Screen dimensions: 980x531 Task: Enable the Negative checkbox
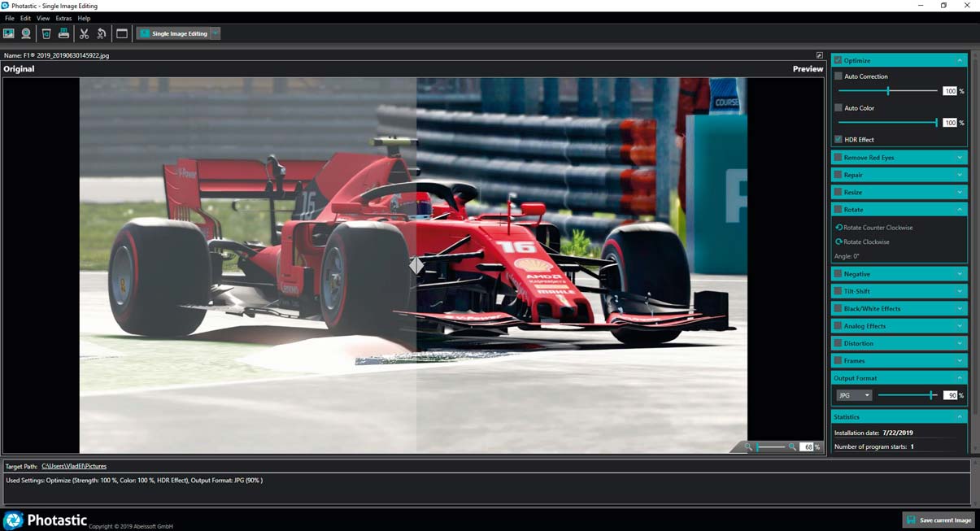click(838, 274)
